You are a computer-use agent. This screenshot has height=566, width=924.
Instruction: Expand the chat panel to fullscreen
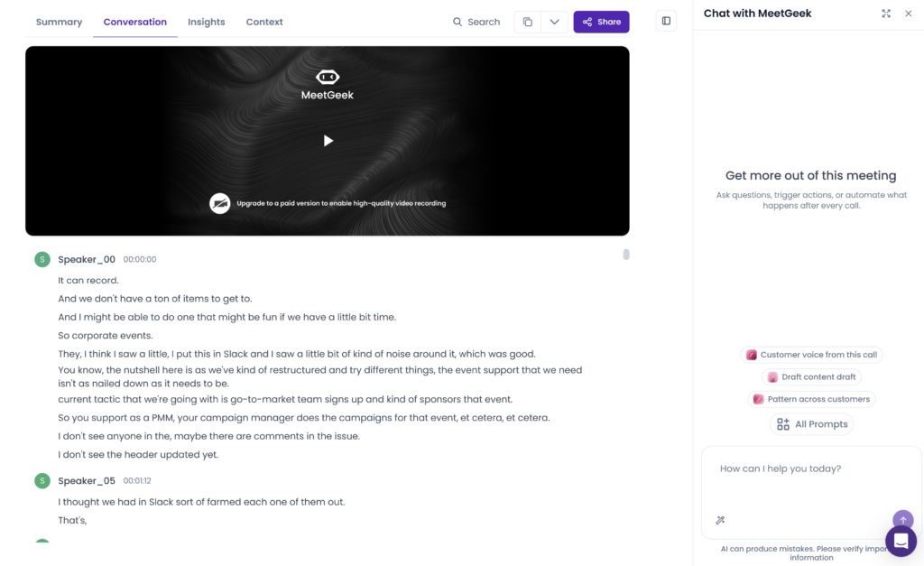tap(886, 13)
